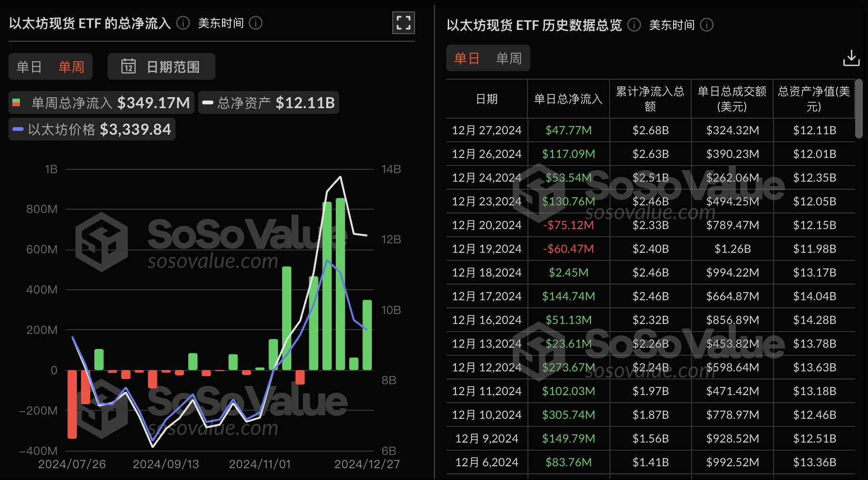Switch history table to 单周 tab
Viewport: 868px width, 480px height.
pyautogui.click(x=509, y=58)
